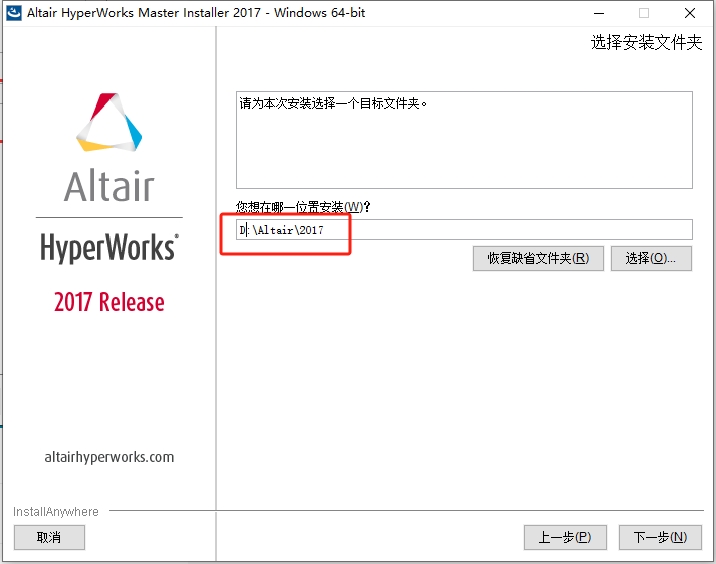Click the greyed-out maximize button

click(643, 13)
